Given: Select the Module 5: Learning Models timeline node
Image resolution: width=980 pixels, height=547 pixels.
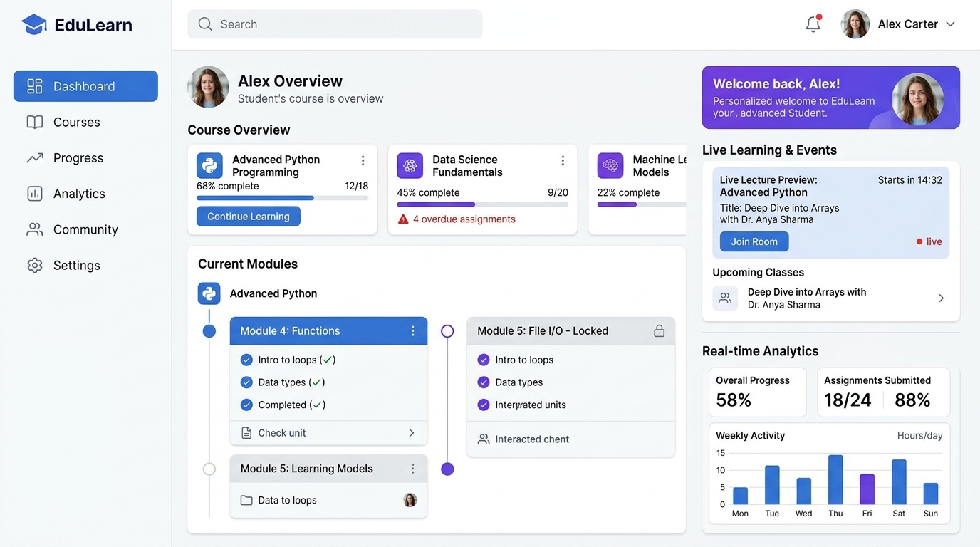Looking at the screenshot, I should (x=209, y=469).
